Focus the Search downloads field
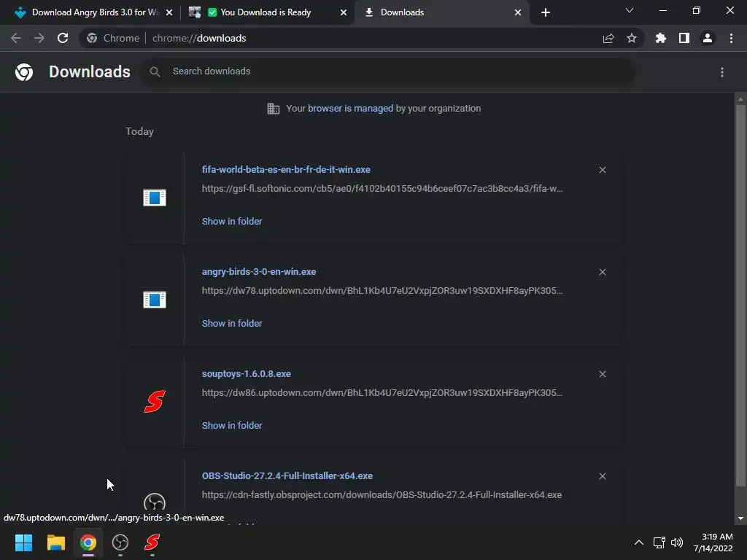This screenshot has width=747, height=560. coord(388,71)
